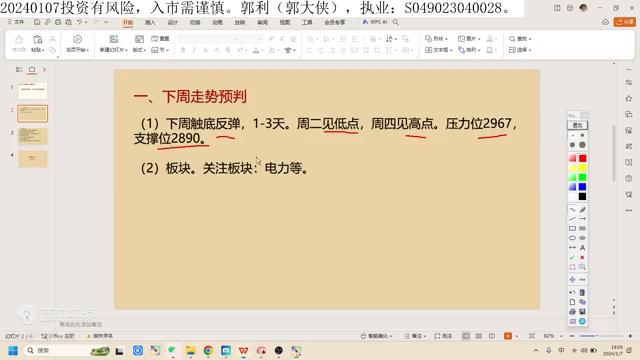Viewport: 640px width, 360px height.
Task: Click the undo icon in annotation palette
Action: [572, 292]
